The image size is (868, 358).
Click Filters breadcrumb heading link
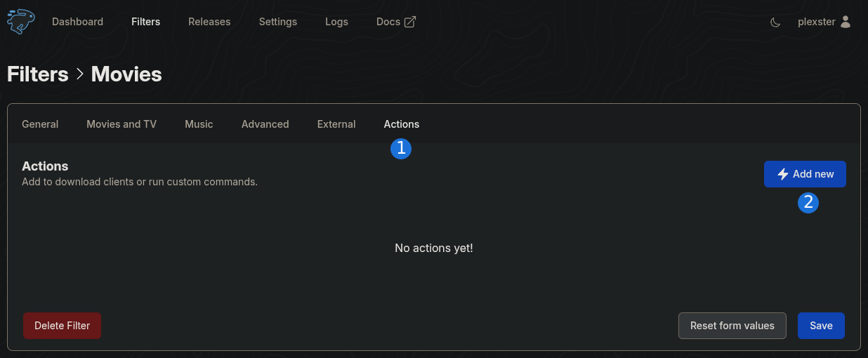coord(38,74)
